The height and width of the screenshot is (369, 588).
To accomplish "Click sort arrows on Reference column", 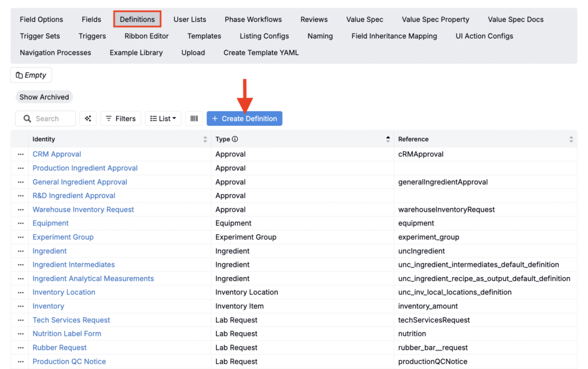I will point(571,139).
